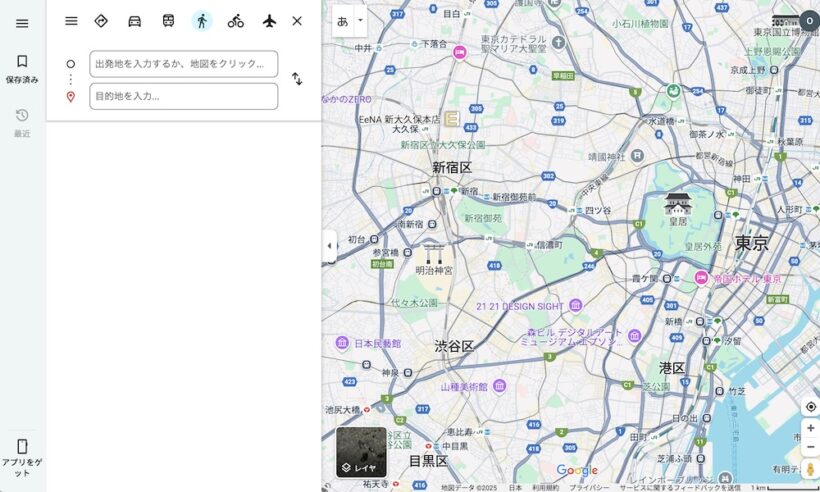
Task: Switch to cycling directions mode
Action: pos(235,21)
